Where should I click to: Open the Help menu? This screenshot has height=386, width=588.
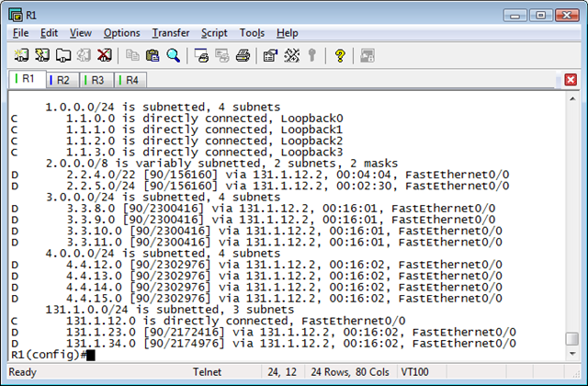coord(288,33)
